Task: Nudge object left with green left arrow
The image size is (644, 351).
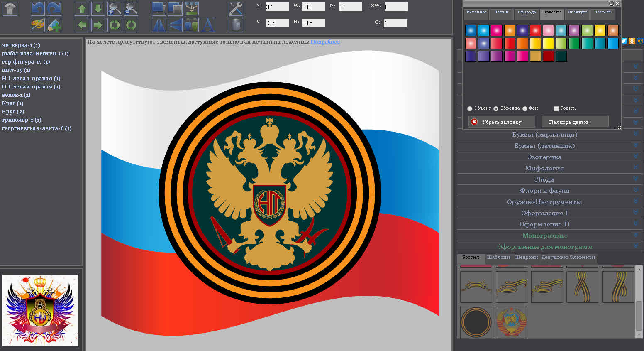Action: pyautogui.click(x=82, y=25)
